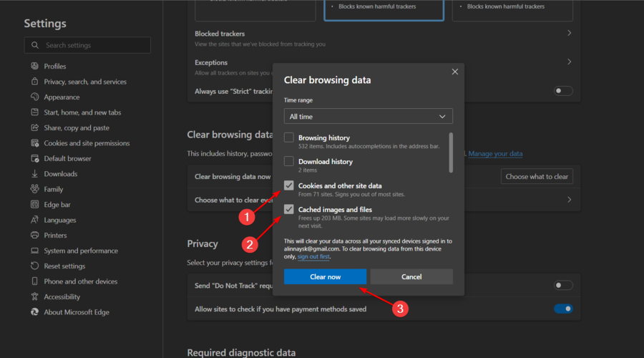Click the Downloads icon in sidebar
Image resolution: width=644 pixels, height=358 pixels.
[x=35, y=174]
